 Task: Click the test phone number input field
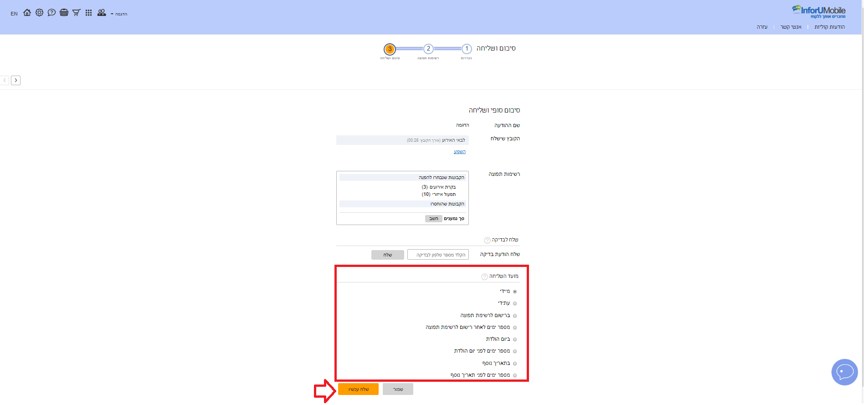click(x=438, y=255)
